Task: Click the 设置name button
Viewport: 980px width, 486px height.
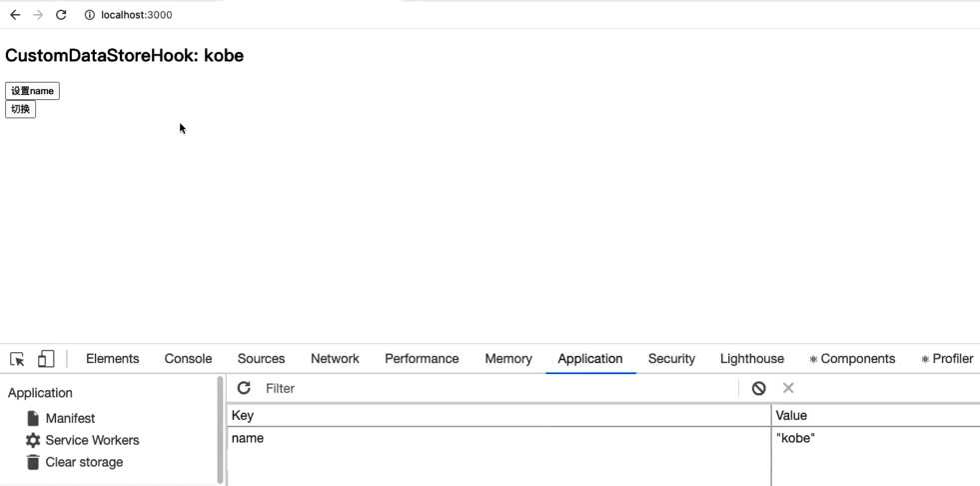Action: click(33, 91)
